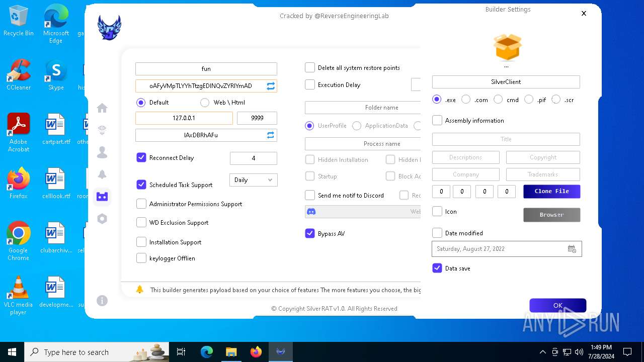Image resolution: width=644 pixels, height=362 pixels.
Task: Open Microsoft Edge desktop shortcut
Action: (56, 24)
